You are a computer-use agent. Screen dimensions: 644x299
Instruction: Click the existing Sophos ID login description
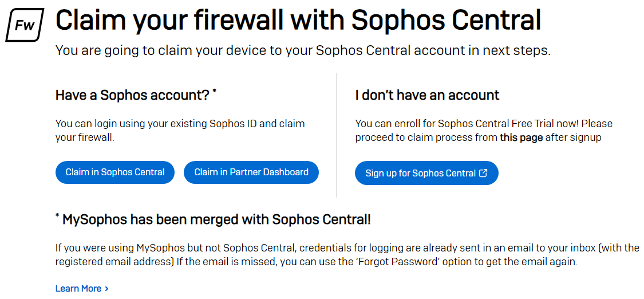pos(180,130)
